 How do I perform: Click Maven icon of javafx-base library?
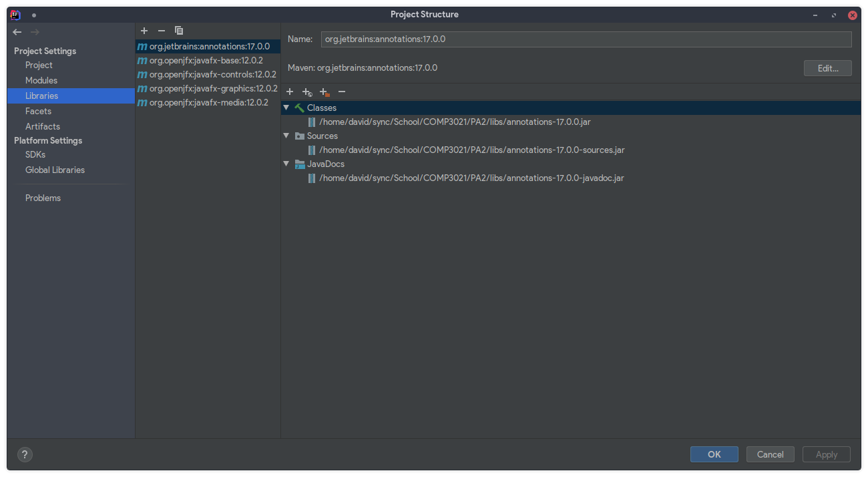pyautogui.click(x=142, y=60)
